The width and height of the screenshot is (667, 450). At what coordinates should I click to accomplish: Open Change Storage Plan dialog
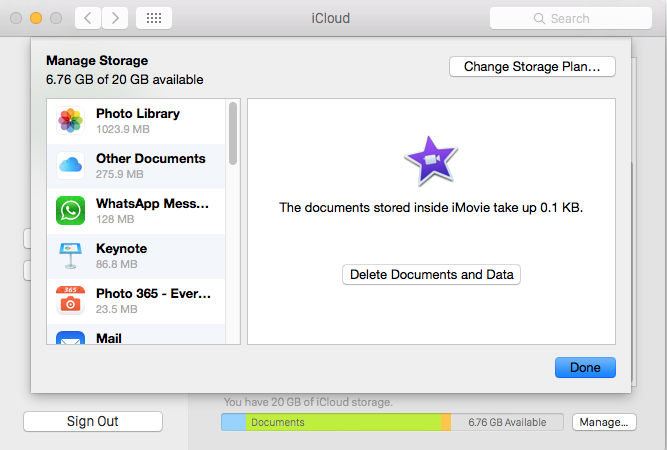pos(532,67)
